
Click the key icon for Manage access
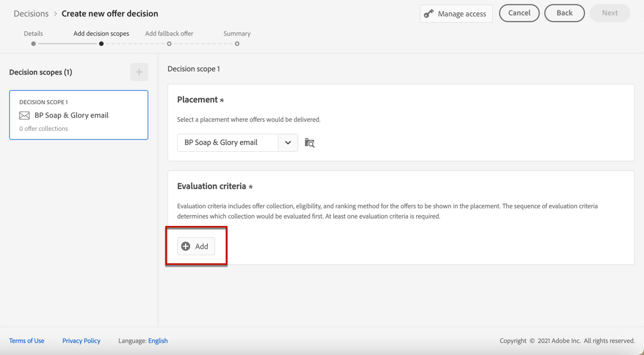(x=429, y=14)
